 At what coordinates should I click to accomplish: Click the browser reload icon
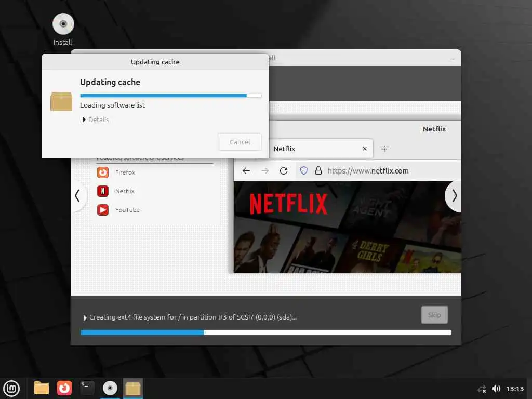pos(284,170)
